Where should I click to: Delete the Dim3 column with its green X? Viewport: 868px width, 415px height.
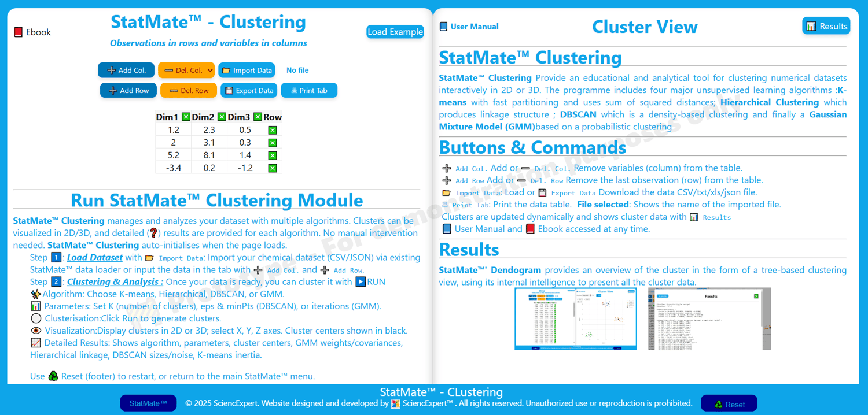[258, 117]
